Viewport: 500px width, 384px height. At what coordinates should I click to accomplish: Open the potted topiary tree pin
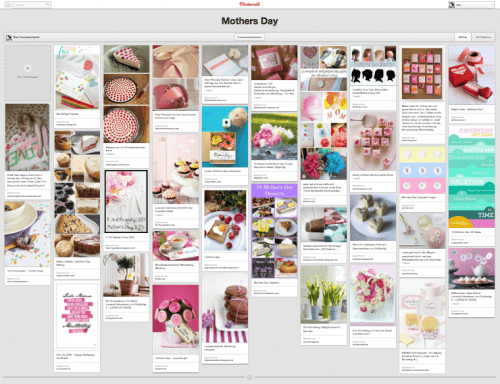point(126,275)
